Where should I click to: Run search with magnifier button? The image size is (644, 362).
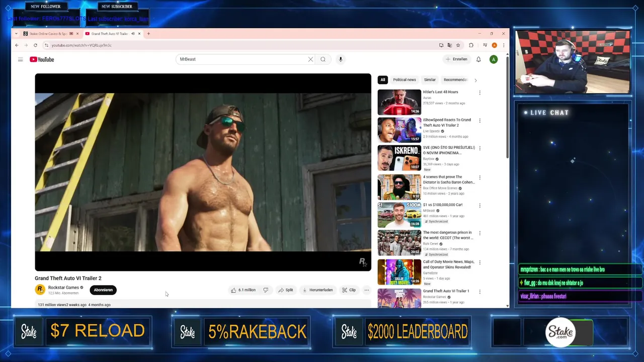(323, 59)
